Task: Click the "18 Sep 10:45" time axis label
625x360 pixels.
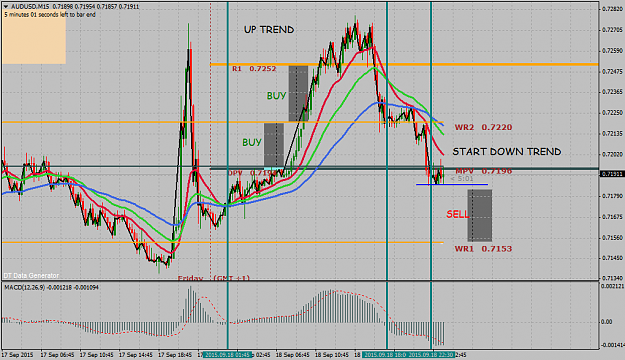Action: point(332,354)
